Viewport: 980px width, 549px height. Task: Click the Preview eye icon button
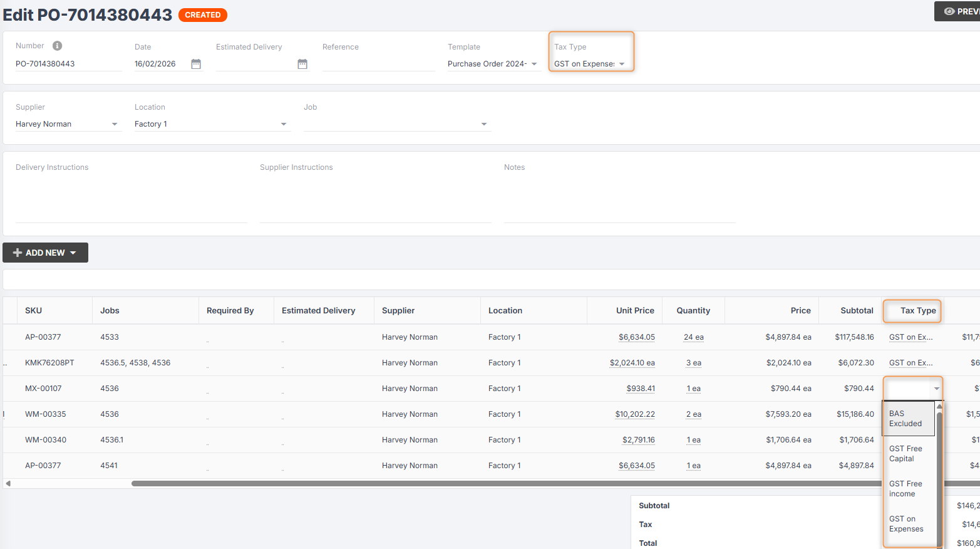pyautogui.click(x=957, y=11)
